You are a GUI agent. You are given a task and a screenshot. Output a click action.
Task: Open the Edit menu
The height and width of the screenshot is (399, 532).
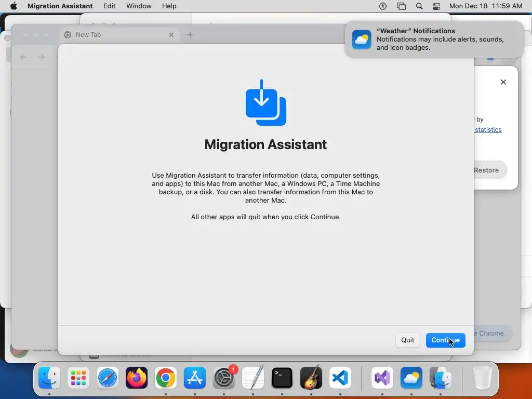pyautogui.click(x=109, y=6)
